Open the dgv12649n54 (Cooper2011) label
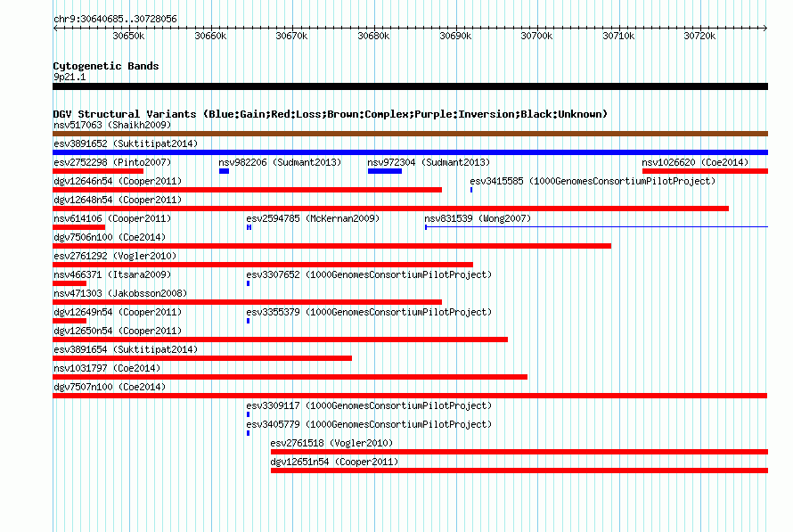The width and height of the screenshot is (793, 532). [118, 312]
